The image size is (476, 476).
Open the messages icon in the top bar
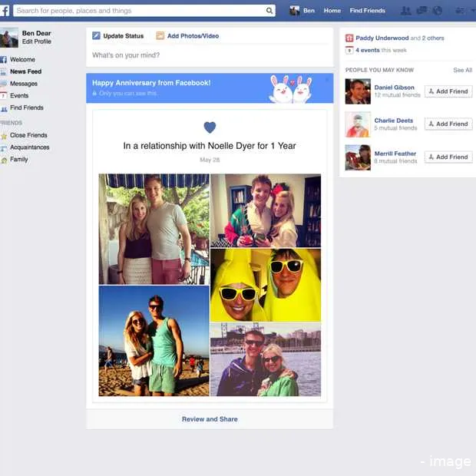(421, 11)
